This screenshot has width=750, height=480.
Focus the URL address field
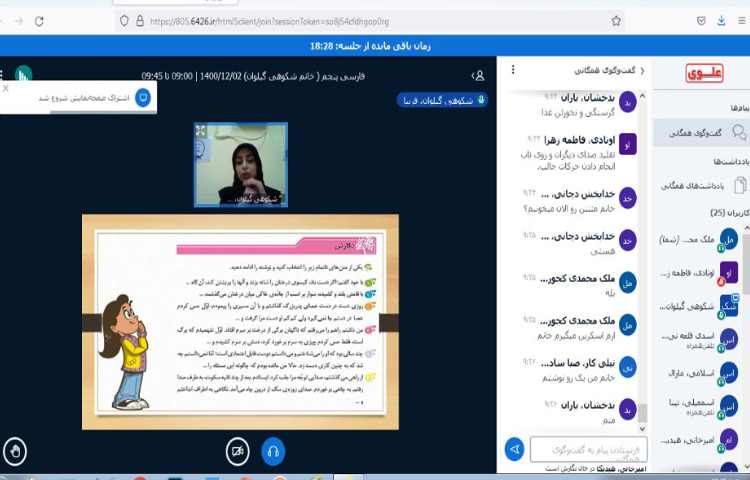point(368,21)
